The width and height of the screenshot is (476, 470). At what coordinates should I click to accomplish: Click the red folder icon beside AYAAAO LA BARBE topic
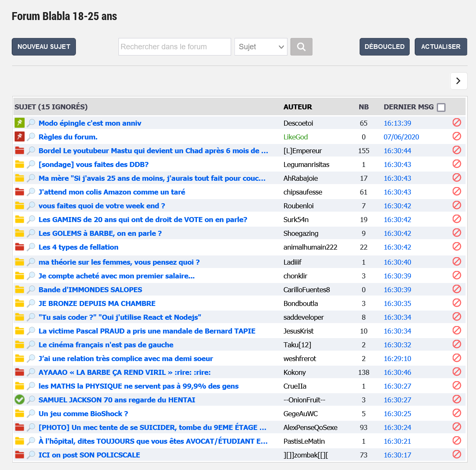(20, 372)
